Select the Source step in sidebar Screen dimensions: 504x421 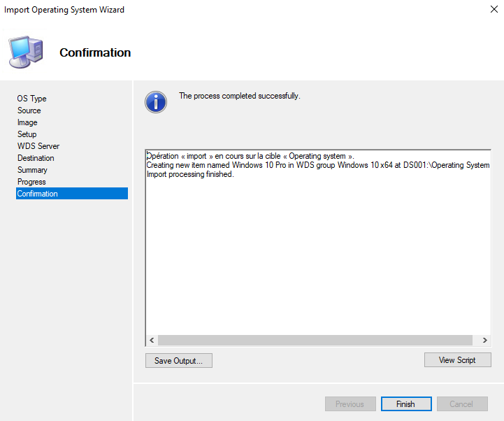pyautogui.click(x=29, y=110)
